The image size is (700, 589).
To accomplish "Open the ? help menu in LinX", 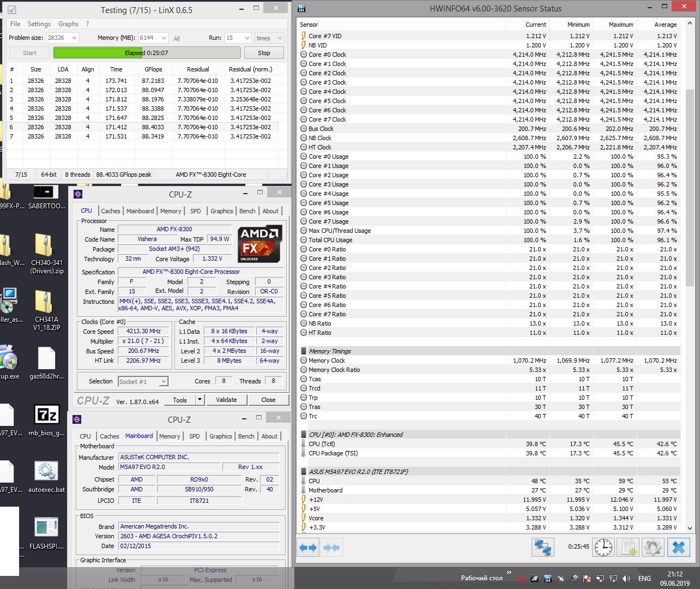I will (x=87, y=24).
